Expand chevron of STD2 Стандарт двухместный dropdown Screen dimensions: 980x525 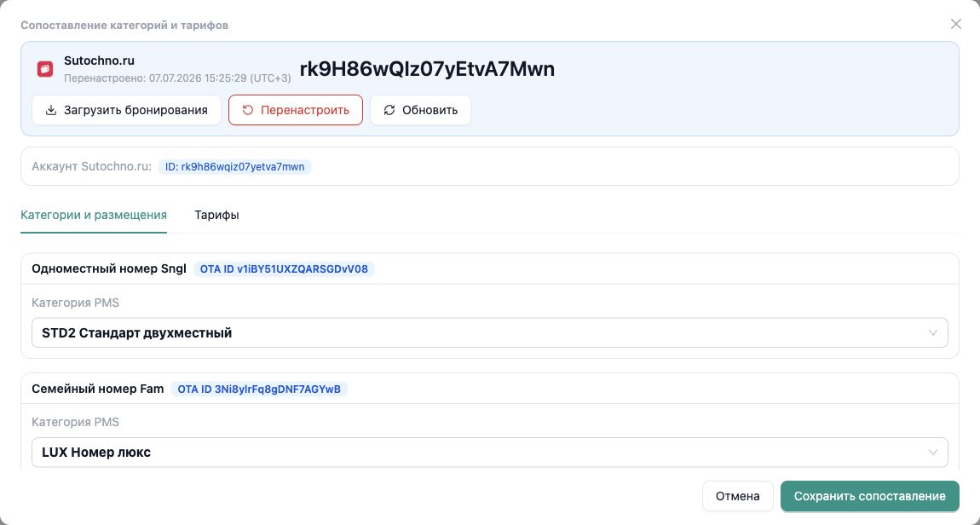[932, 332]
